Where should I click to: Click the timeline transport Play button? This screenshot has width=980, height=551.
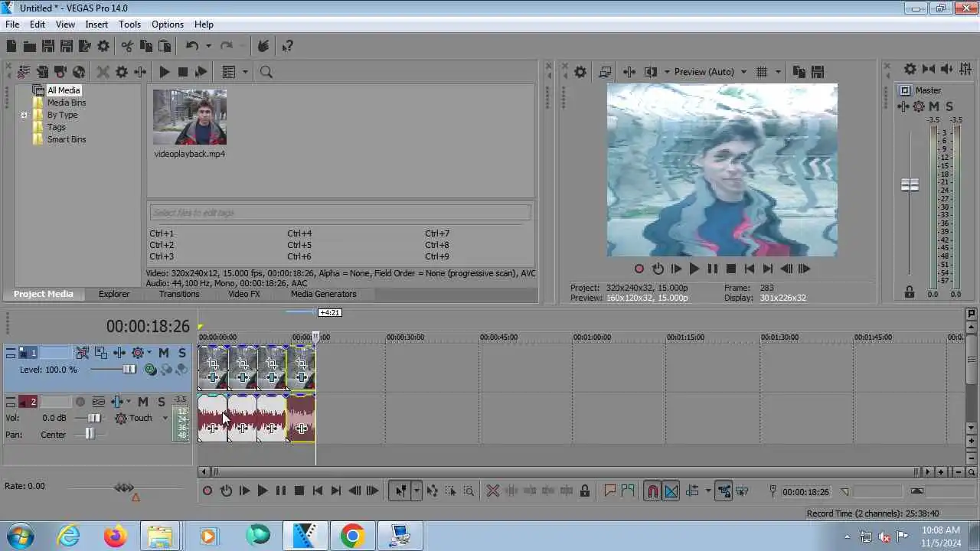(x=263, y=491)
